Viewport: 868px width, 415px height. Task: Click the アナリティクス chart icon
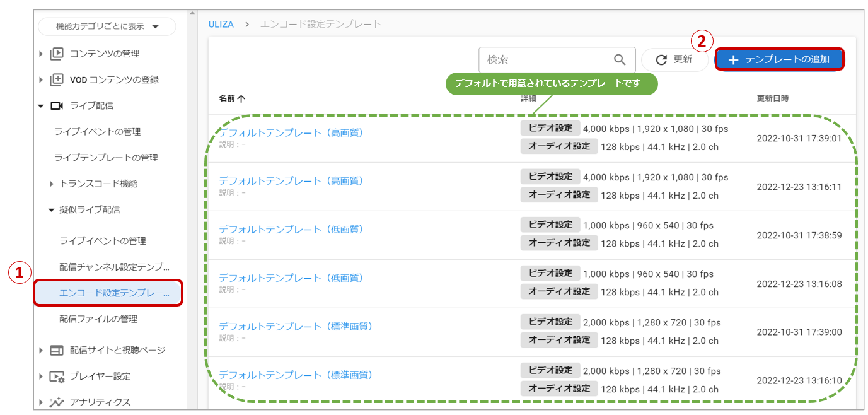tap(57, 402)
